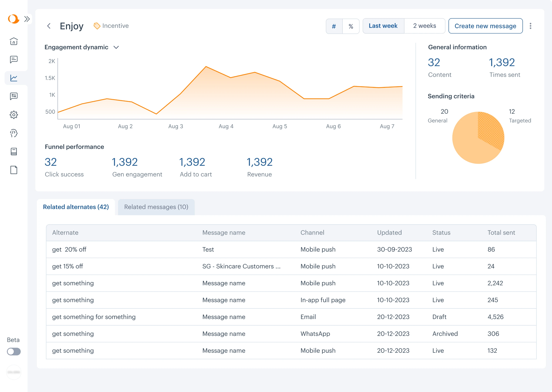This screenshot has width=552, height=392.
Task: Click the back arrow next to Enjoy
Action: (x=49, y=26)
